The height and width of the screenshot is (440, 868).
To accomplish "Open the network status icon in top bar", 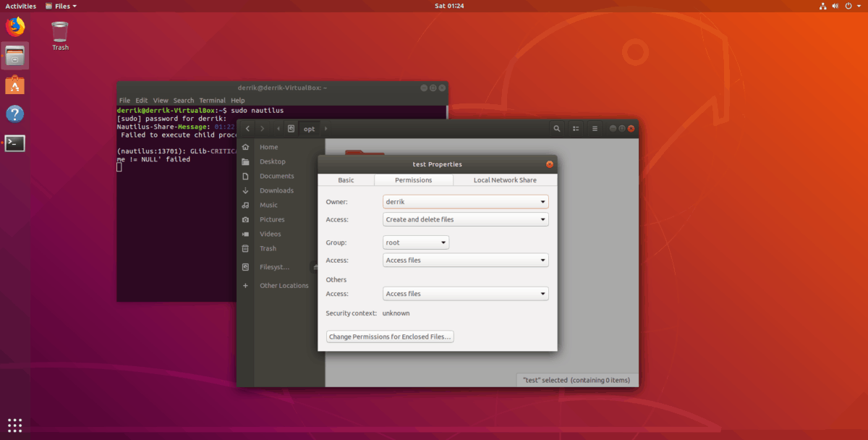I will click(823, 6).
